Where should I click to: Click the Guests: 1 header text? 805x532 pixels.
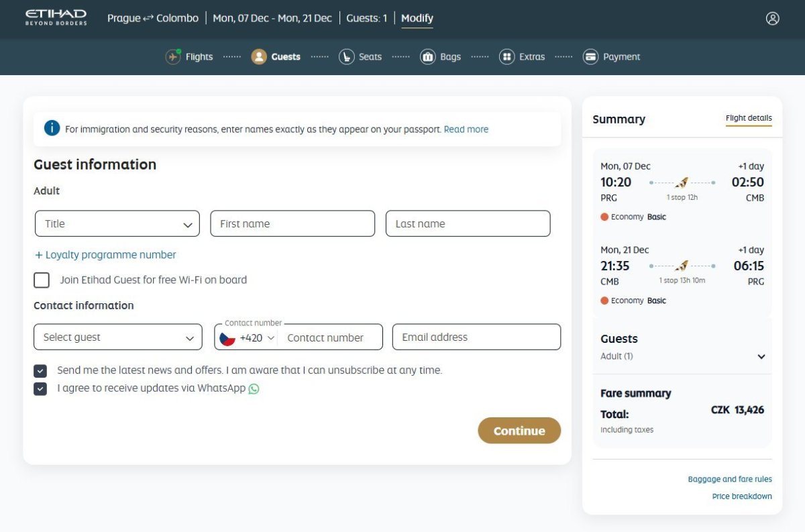click(x=366, y=18)
